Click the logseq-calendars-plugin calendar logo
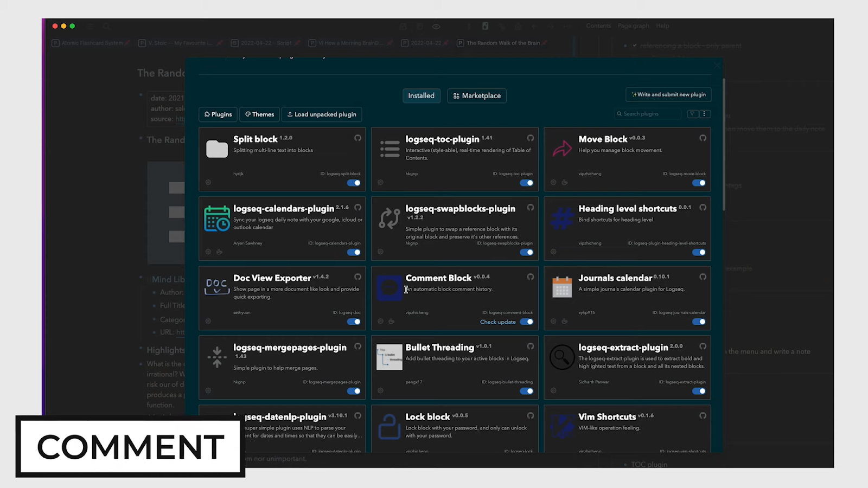This screenshot has width=868, height=488. (x=217, y=219)
